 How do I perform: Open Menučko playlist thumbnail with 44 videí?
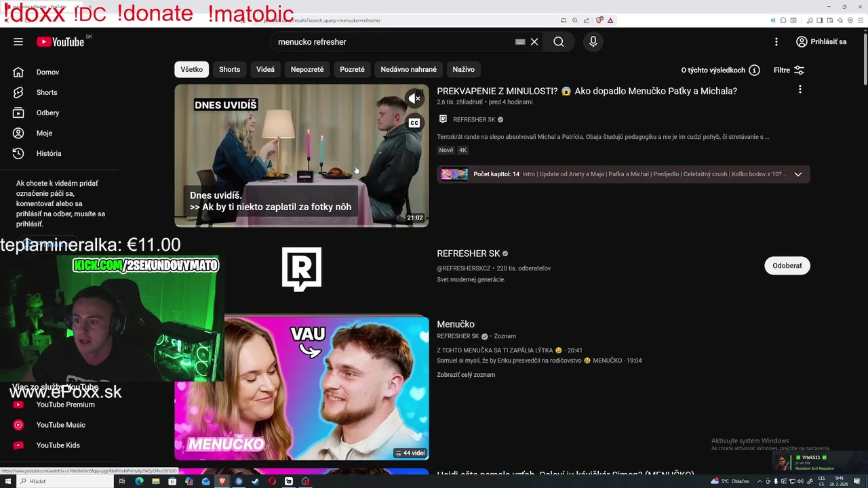(x=302, y=388)
